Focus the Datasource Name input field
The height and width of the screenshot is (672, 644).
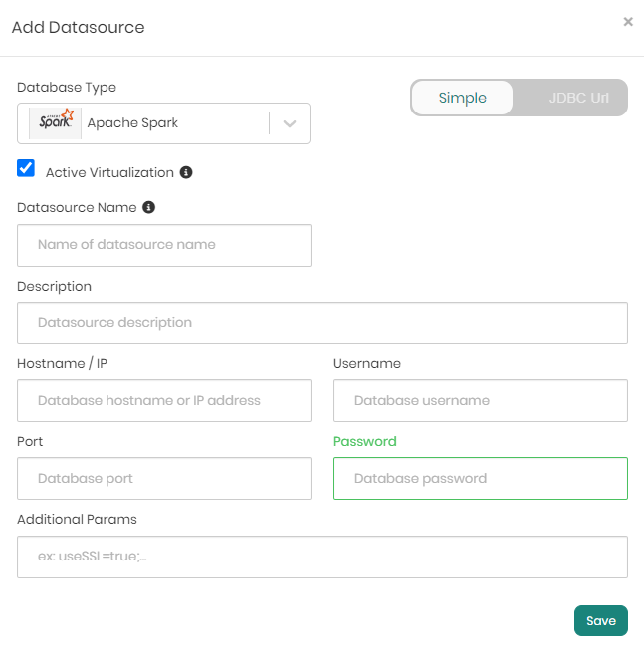[x=164, y=245]
